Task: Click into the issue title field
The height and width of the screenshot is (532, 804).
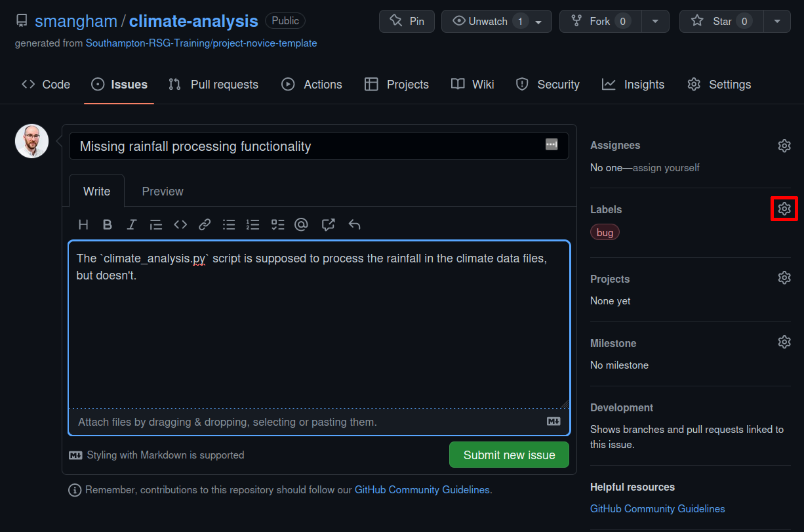Action: [308, 146]
